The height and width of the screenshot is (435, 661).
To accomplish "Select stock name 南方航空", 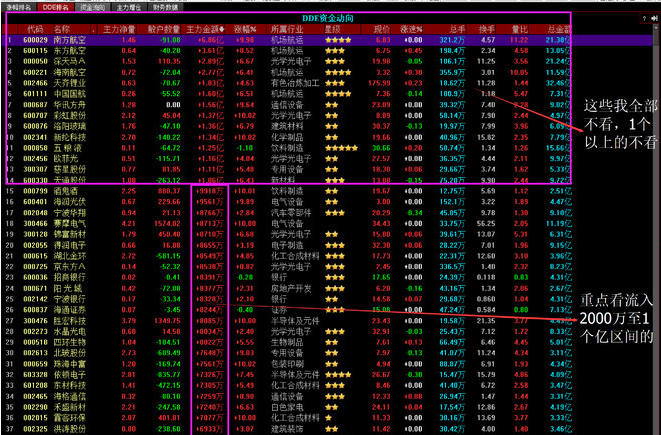I will point(70,40).
